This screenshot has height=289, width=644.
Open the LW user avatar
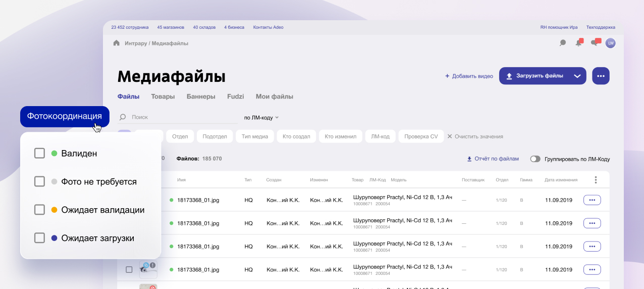point(611,43)
